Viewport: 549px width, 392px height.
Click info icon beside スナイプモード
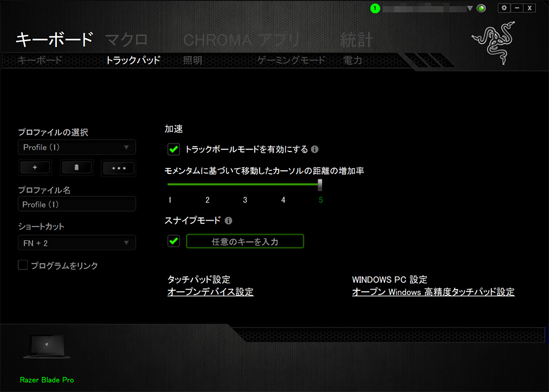click(x=228, y=220)
